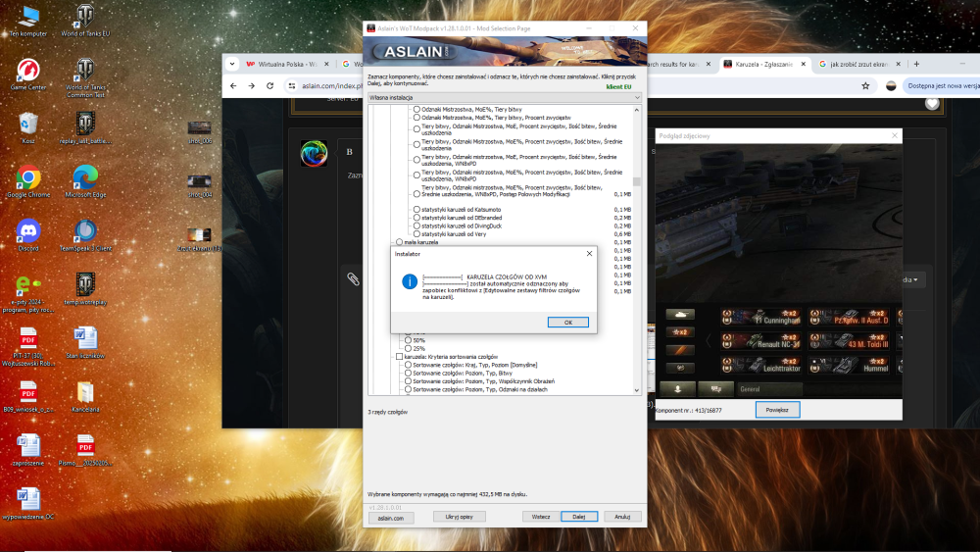
Task: Switch to 'Karuzela - Zgłaszanie' Chrome tab
Action: tap(764, 64)
